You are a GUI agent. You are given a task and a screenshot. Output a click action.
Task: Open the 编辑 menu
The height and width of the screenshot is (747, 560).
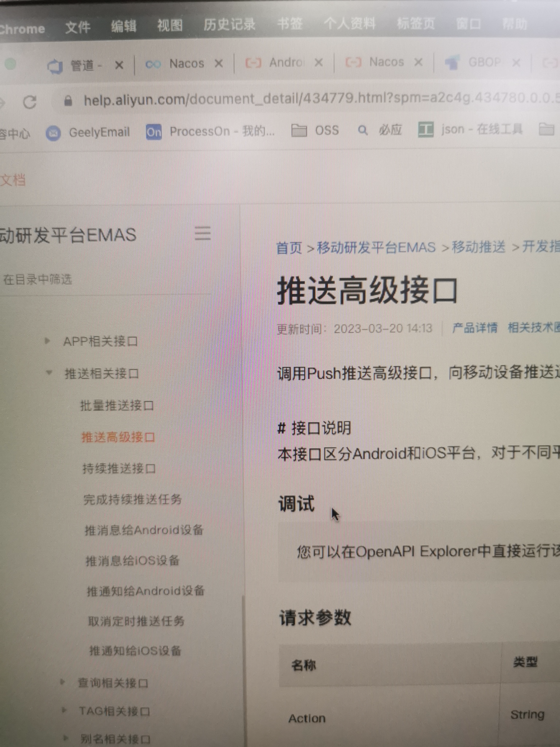124,26
